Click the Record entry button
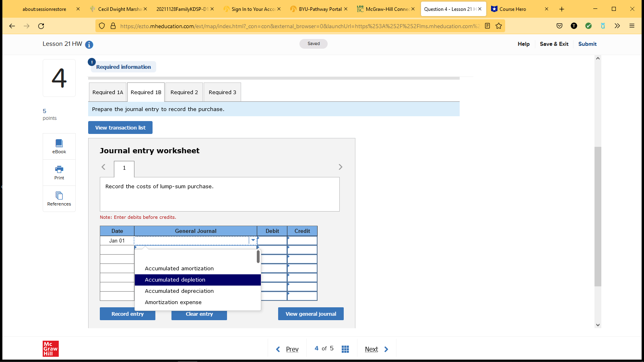Image resolution: width=644 pixels, height=362 pixels. [128, 314]
